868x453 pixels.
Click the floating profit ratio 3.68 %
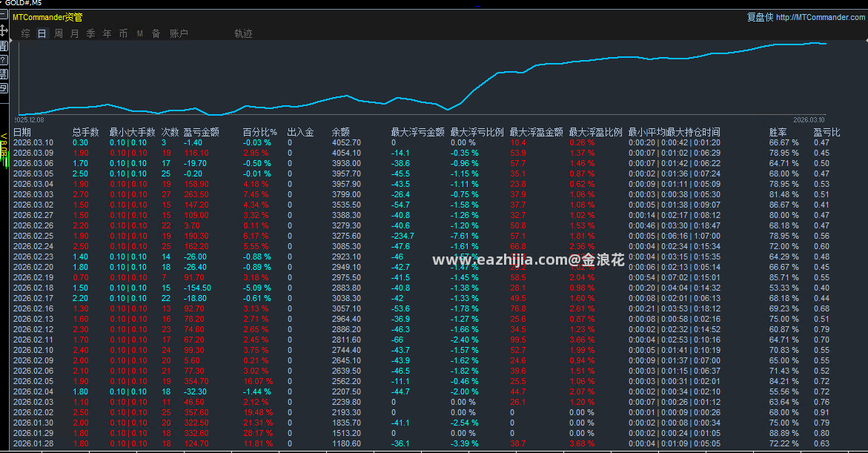click(582, 443)
